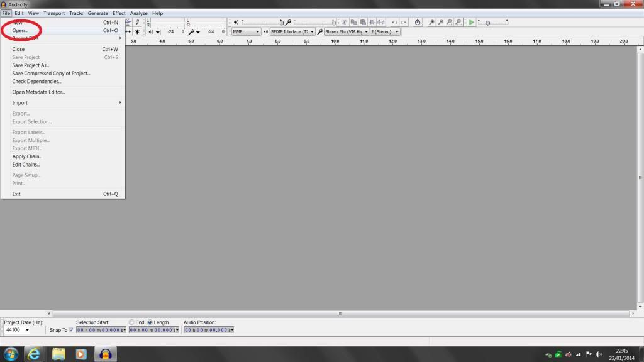644x362 pixels.
Task: Click horizontal scrollbar right arrow
Action: click(633, 314)
